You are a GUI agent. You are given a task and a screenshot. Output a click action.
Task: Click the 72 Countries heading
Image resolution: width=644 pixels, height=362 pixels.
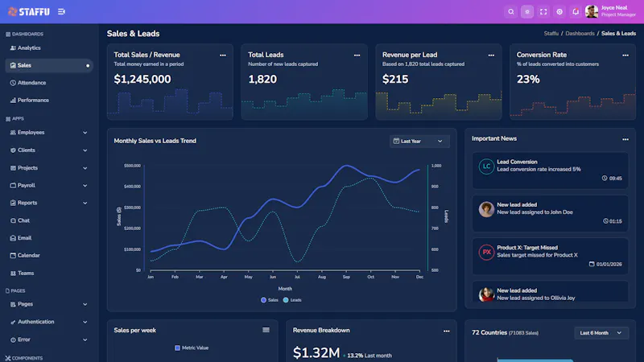click(489, 332)
